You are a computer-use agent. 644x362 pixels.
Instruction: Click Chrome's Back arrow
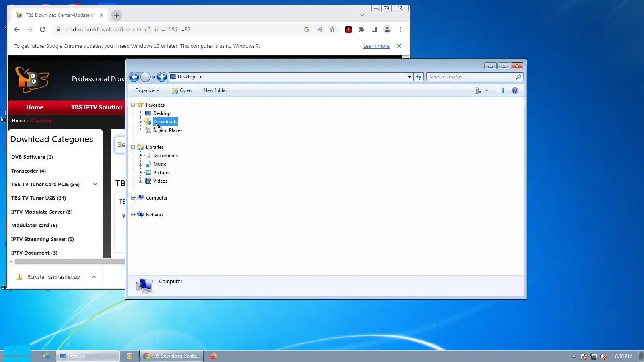click(17, 29)
